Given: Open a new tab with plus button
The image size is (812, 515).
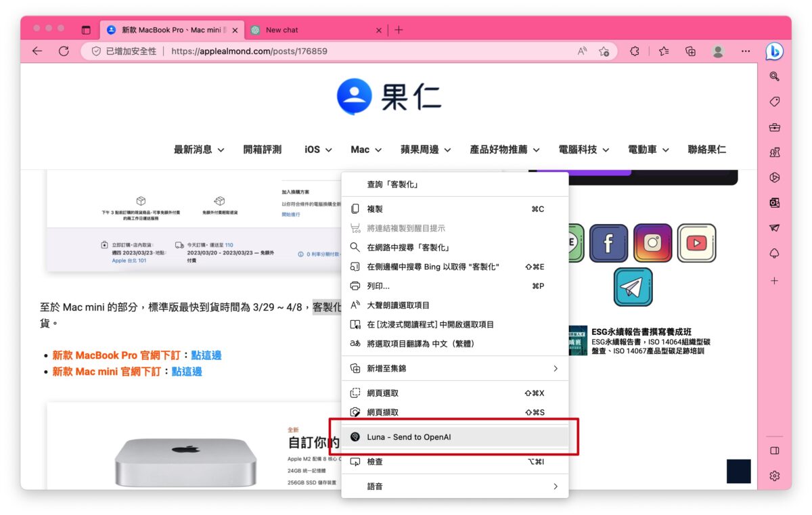Looking at the screenshot, I should pyautogui.click(x=399, y=30).
